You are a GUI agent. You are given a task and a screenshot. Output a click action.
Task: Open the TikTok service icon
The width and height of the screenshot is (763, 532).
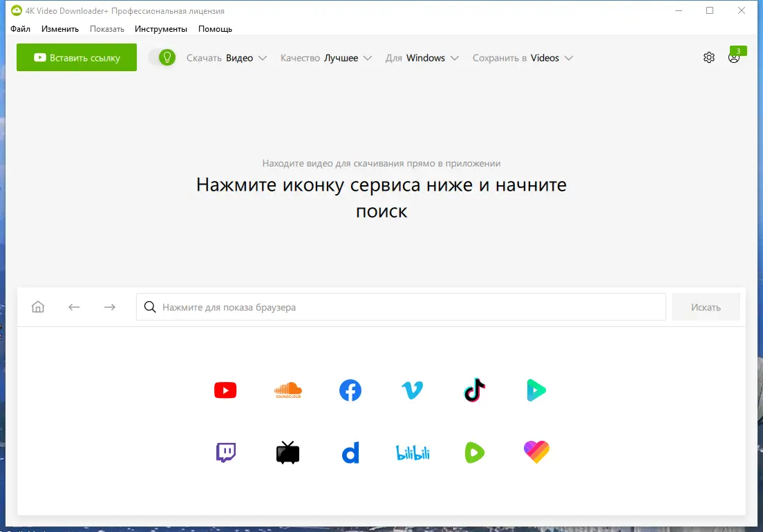474,390
